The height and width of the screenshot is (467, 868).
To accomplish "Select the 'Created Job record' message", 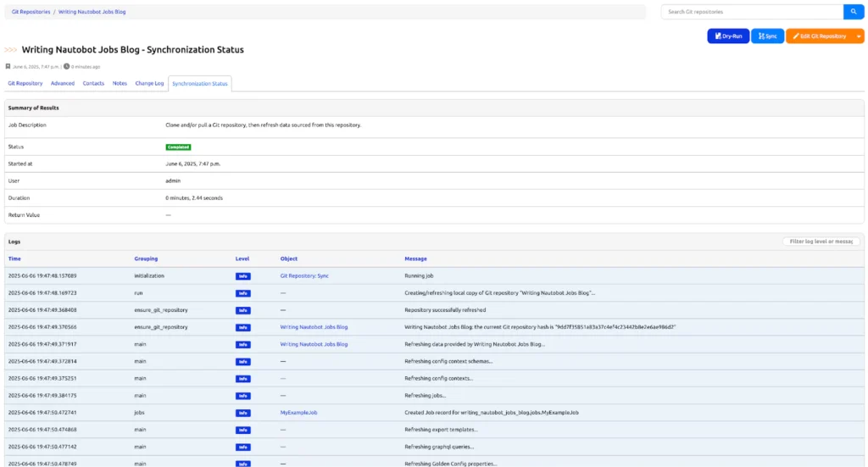I will (492, 412).
